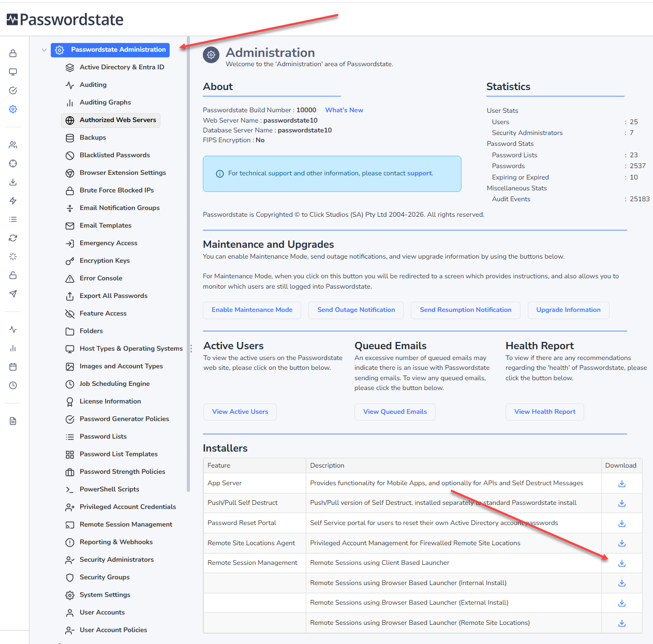Open Brute Force Blocked IPs
This screenshot has width=653, height=644.
tap(110, 190)
